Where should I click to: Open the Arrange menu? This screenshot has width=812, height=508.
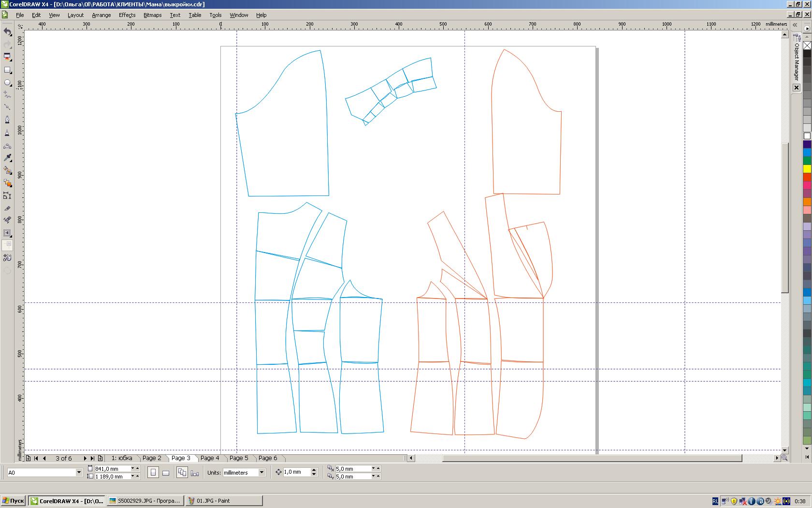[x=101, y=15]
